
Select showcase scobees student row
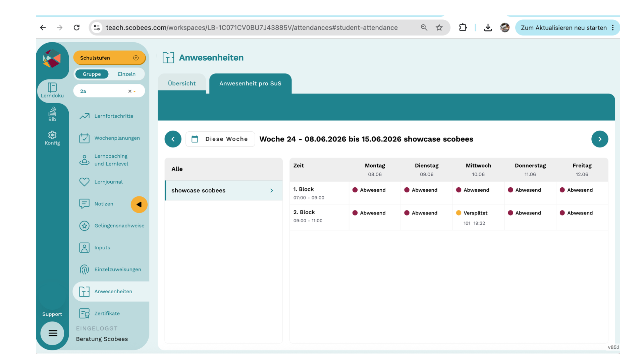coord(224,190)
